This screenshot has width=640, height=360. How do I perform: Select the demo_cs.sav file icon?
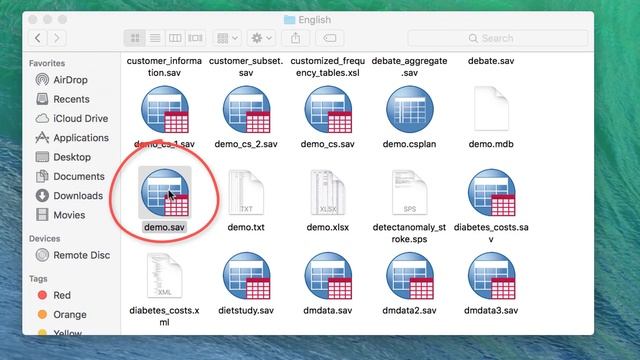pyautogui.click(x=328, y=109)
